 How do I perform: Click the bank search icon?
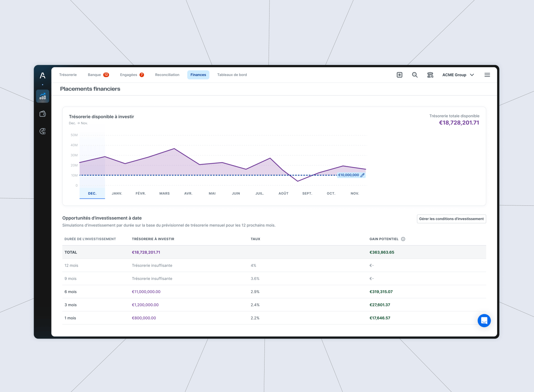pyautogui.click(x=430, y=75)
